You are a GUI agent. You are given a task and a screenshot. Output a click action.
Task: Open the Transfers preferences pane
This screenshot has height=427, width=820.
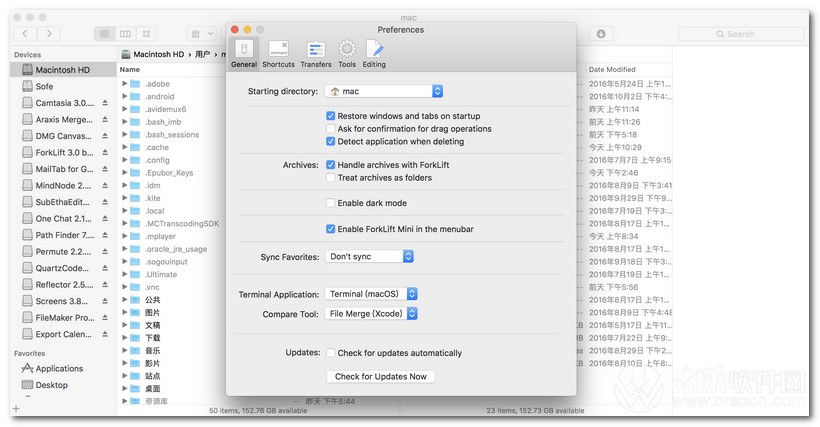(x=316, y=53)
